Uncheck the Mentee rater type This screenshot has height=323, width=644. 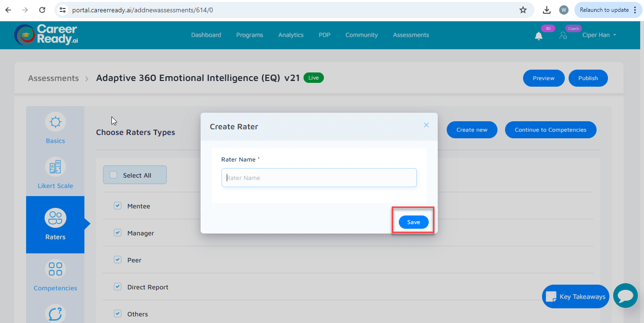117,206
